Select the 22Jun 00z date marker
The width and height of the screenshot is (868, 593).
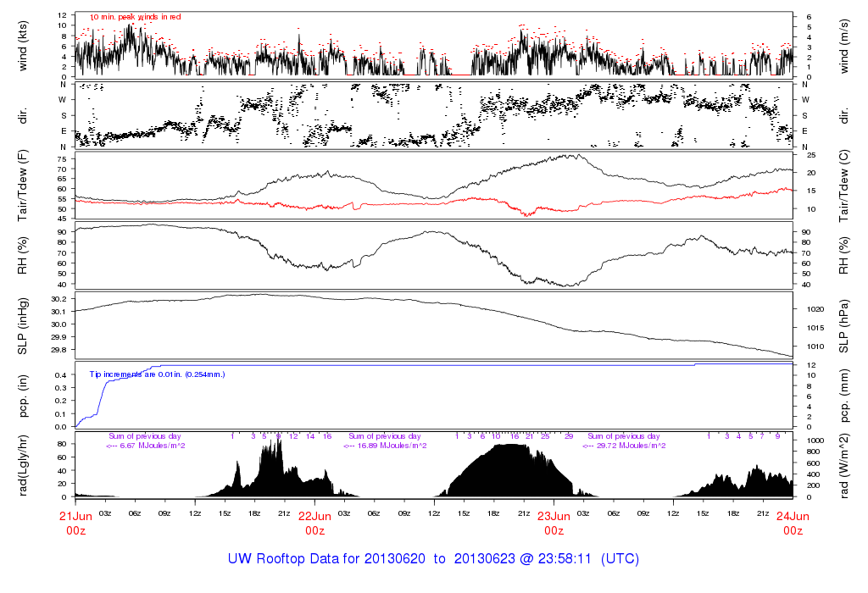pyautogui.click(x=315, y=523)
